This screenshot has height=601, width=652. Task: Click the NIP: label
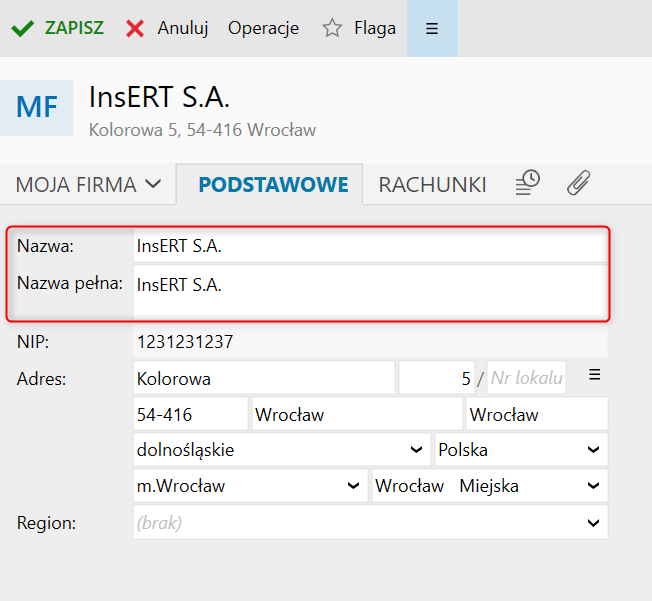coord(33,342)
